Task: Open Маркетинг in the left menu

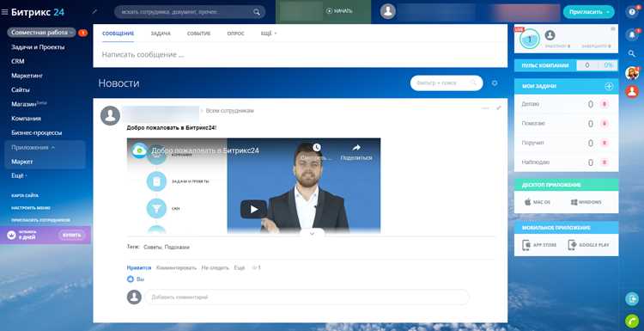Action: pos(27,76)
